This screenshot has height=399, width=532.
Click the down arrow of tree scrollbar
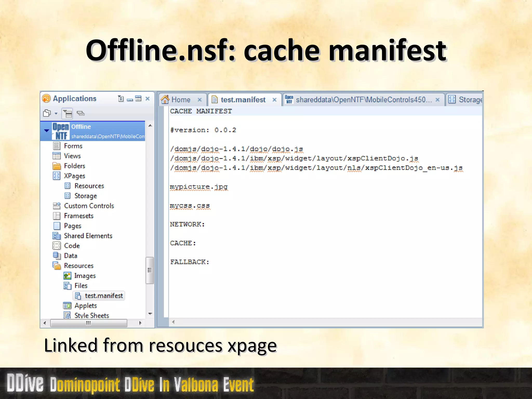pyautogui.click(x=150, y=314)
